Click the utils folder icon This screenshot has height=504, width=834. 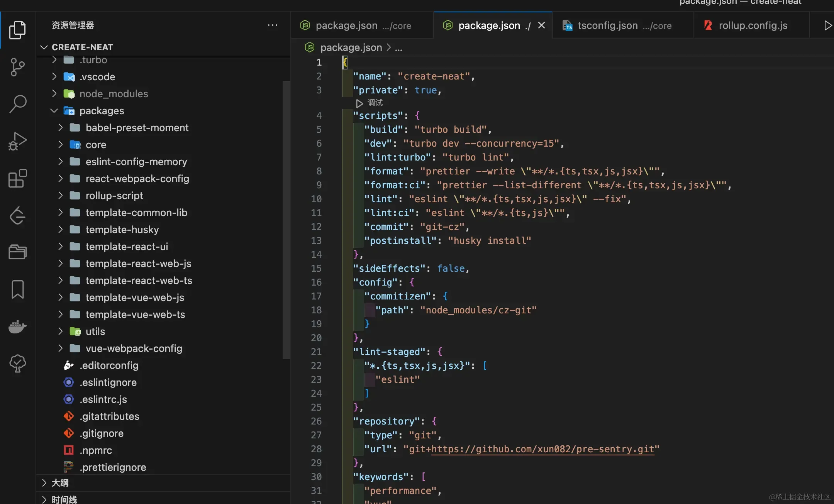point(75,331)
